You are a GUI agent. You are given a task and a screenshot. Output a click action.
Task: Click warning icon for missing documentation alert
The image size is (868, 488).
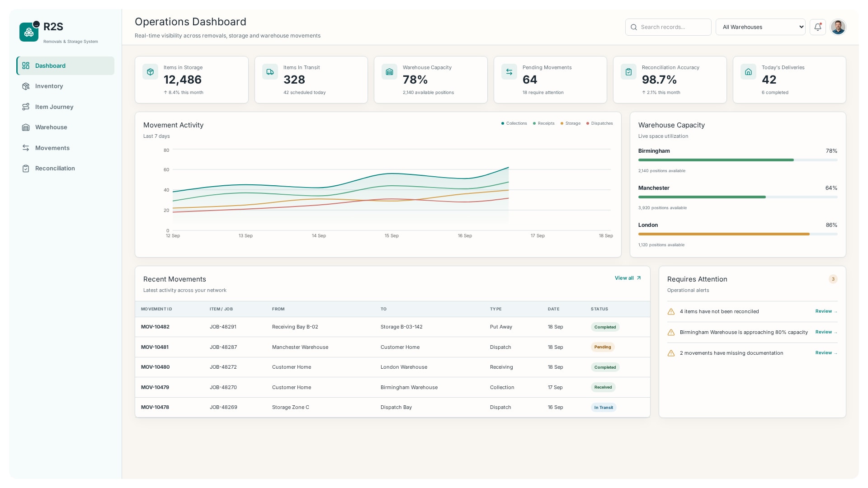671,353
